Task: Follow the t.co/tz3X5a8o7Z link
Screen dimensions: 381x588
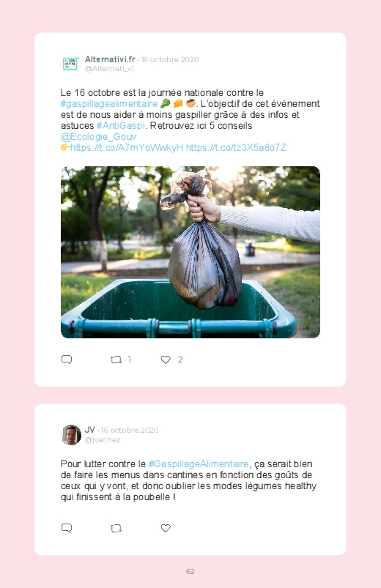Action: pos(236,147)
